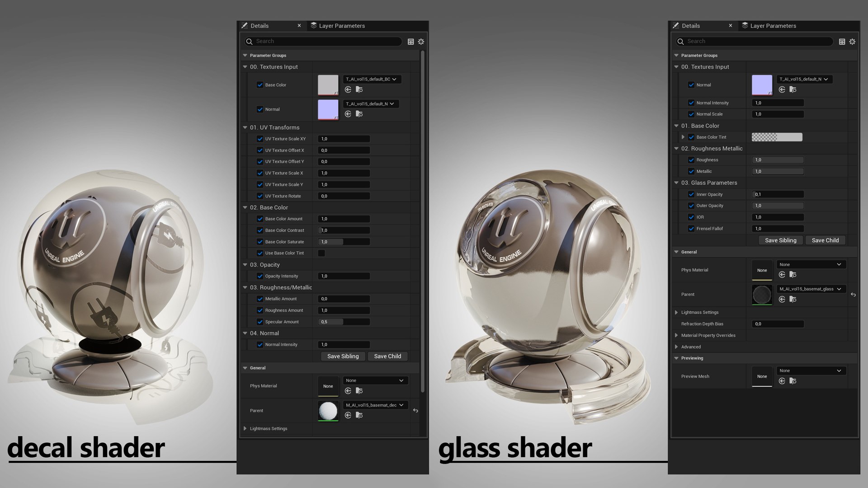Click Save Child in glass shader panel

click(x=825, y=240)
